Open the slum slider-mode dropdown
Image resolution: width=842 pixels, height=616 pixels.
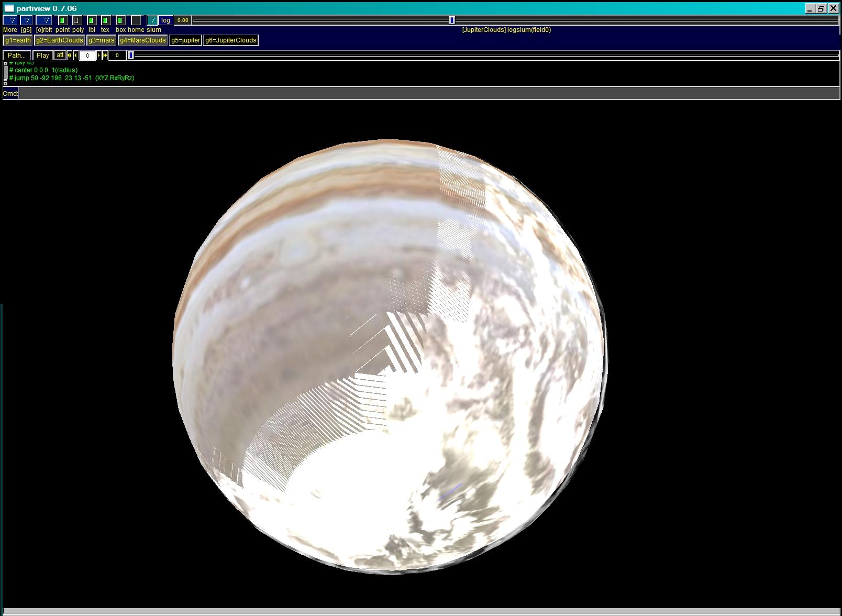tap(152, 20)
